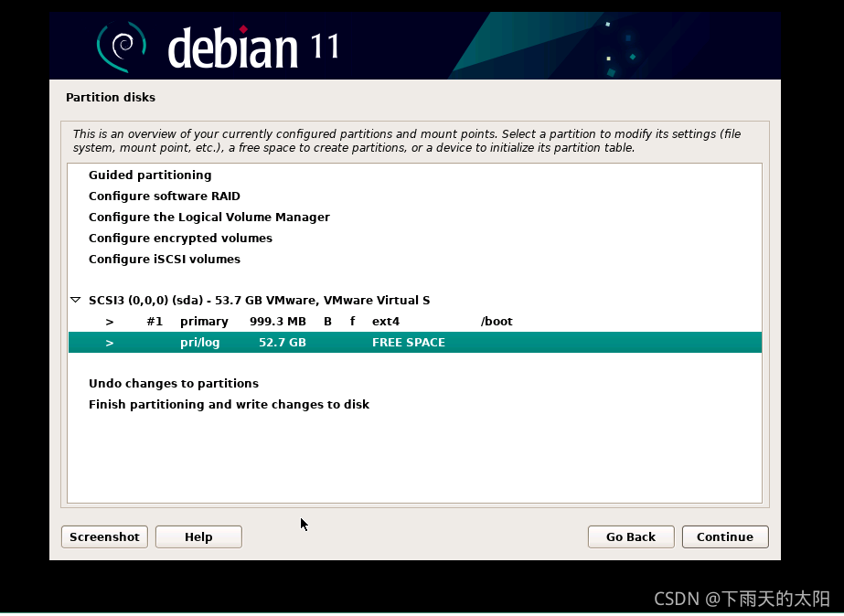Open Configure iSCSI volumes
This screenshot has width=844, height=616.
click(165, 259)
